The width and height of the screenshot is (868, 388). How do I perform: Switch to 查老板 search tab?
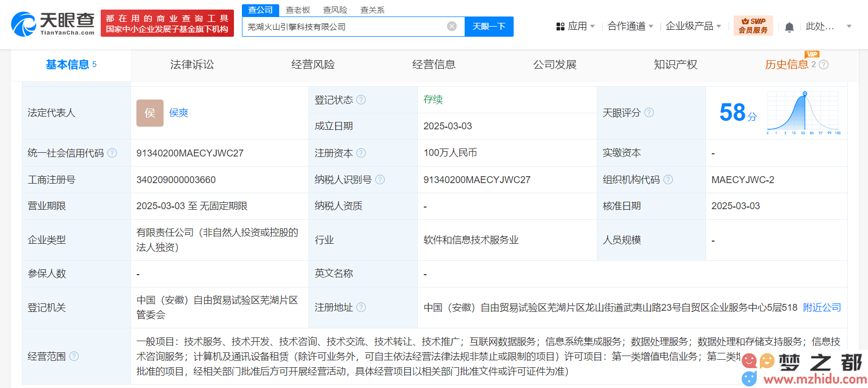[x=298, y=10]
